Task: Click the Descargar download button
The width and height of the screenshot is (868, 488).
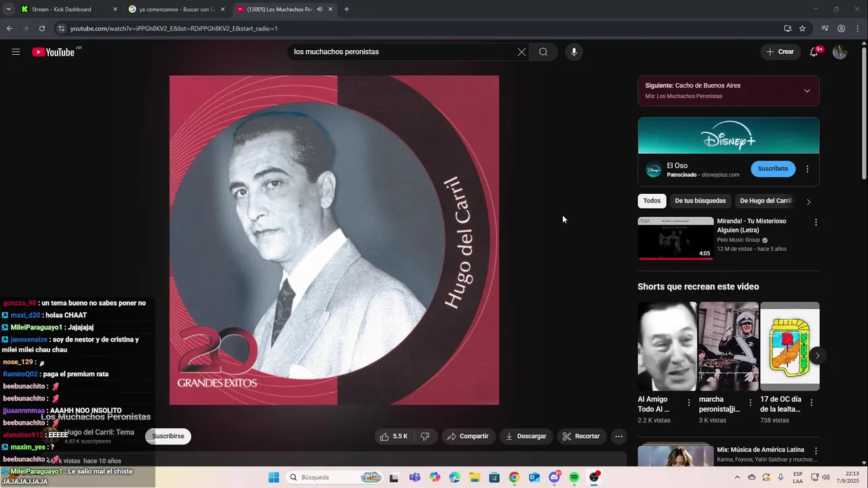Action: [x=526, y=436]
